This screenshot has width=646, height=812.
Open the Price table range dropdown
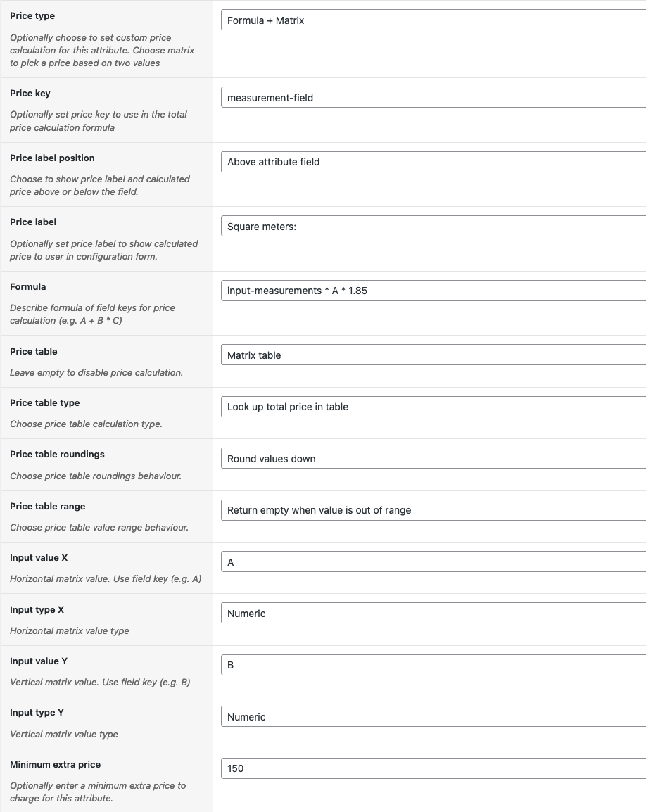point(433,510)
